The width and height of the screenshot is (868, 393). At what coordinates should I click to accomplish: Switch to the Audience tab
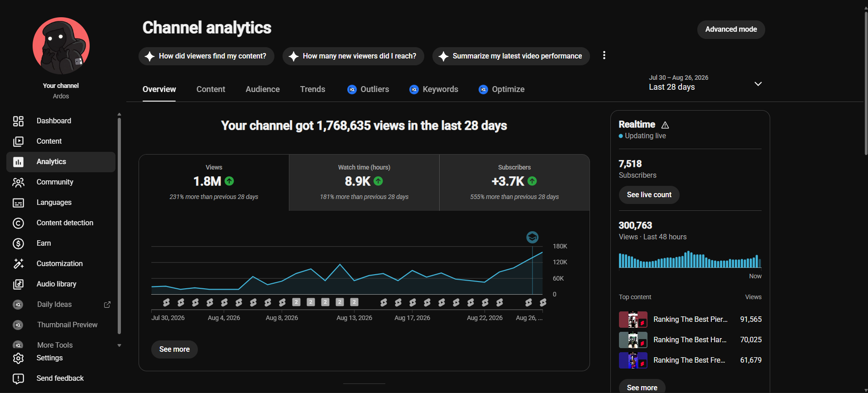coord(263,89)
